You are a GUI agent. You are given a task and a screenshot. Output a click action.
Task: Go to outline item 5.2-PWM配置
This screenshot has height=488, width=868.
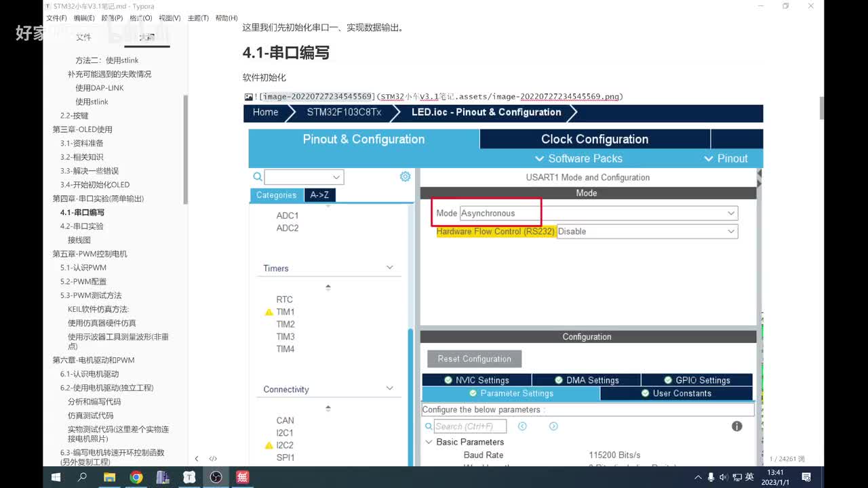(x=83, y=281)
